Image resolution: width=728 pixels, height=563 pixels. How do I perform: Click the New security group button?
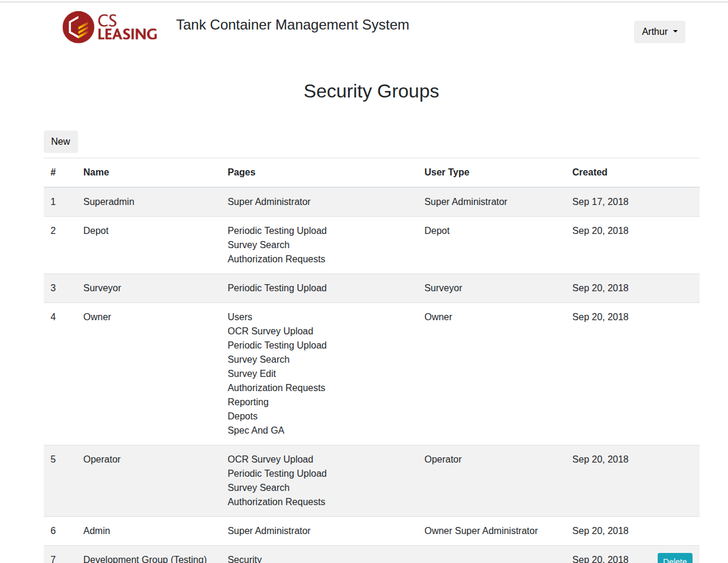61,142
